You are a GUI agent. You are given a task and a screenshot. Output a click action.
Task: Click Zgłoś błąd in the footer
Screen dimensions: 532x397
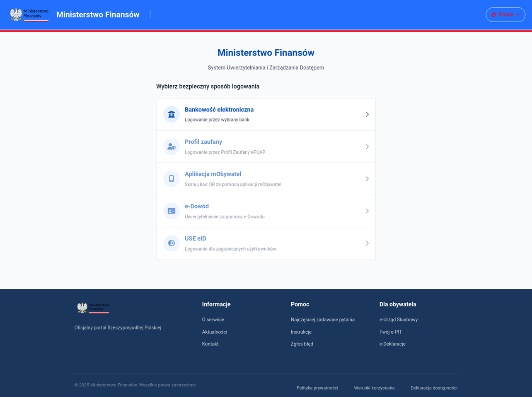(302, 344)
